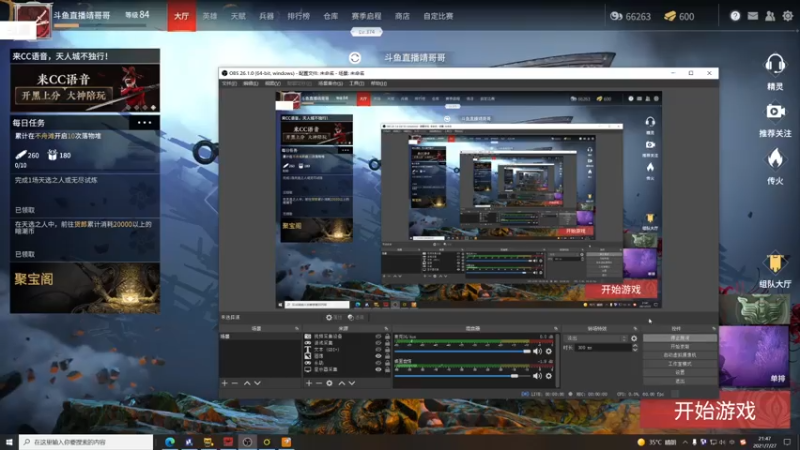Remove scene with the minus icon
The width and height of the screenshot is (800, 450).
click(235, 383)
